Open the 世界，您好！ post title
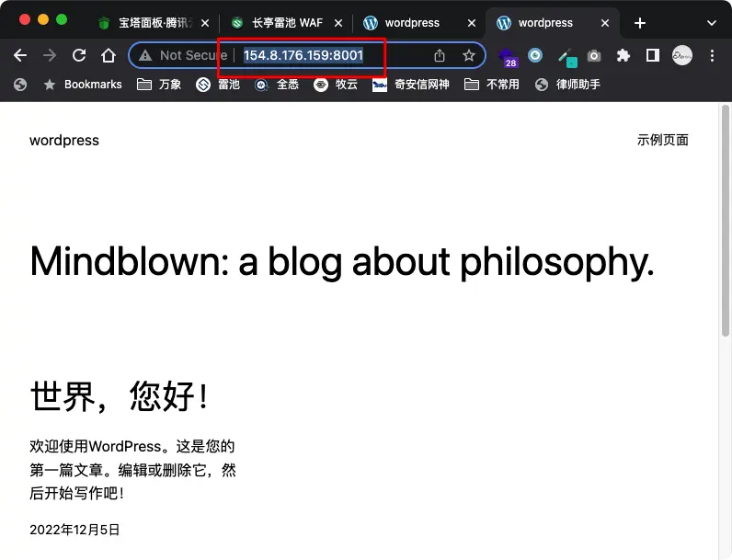Screen dimensions: 732x560 tap(119, 396)
